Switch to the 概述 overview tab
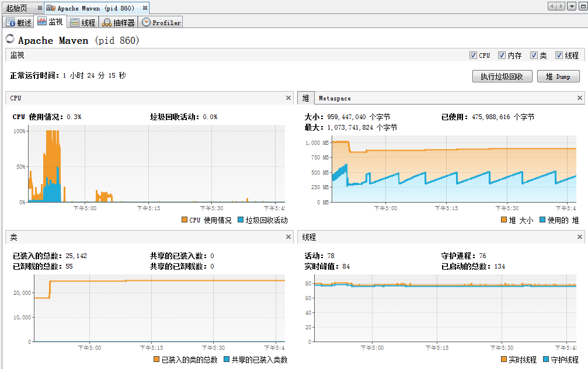 [19, 23]
